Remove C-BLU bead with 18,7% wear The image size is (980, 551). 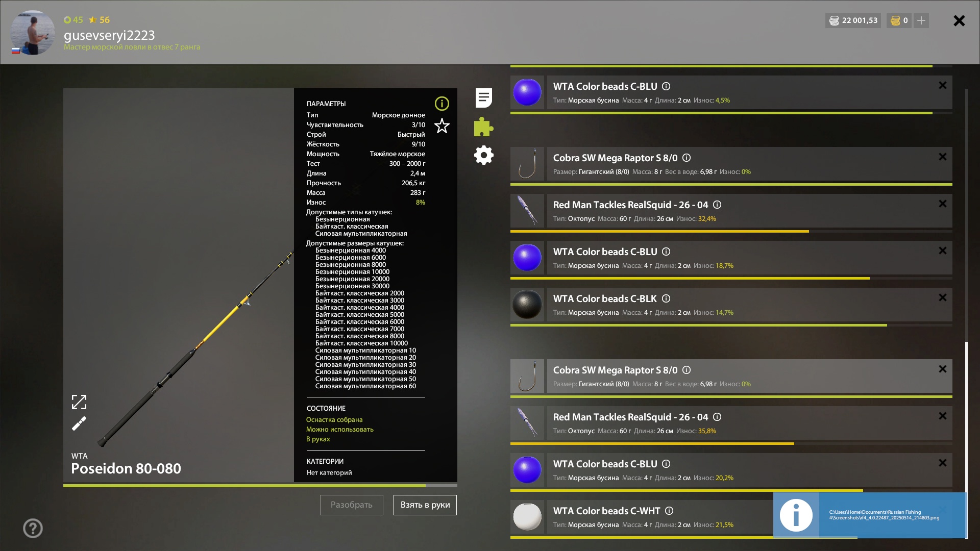(x=942, y=251)
